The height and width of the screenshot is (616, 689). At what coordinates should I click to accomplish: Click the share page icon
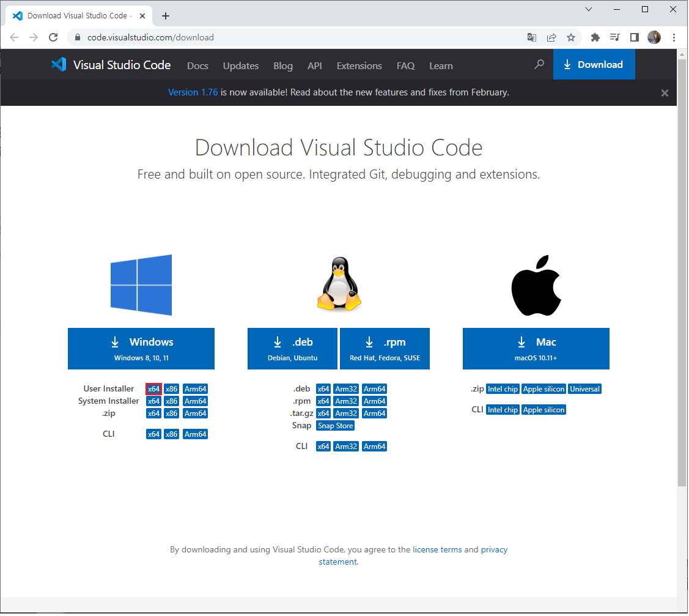click(551, 37)
